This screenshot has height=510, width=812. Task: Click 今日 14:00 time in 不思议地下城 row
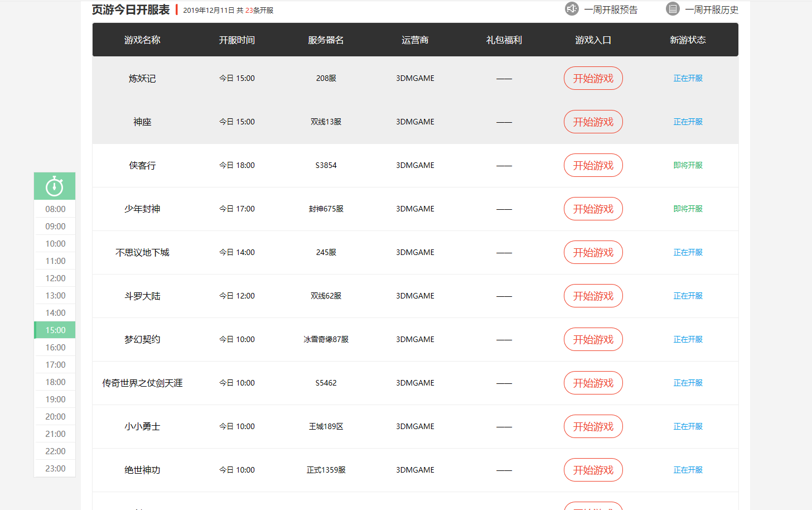pos(237,252)
